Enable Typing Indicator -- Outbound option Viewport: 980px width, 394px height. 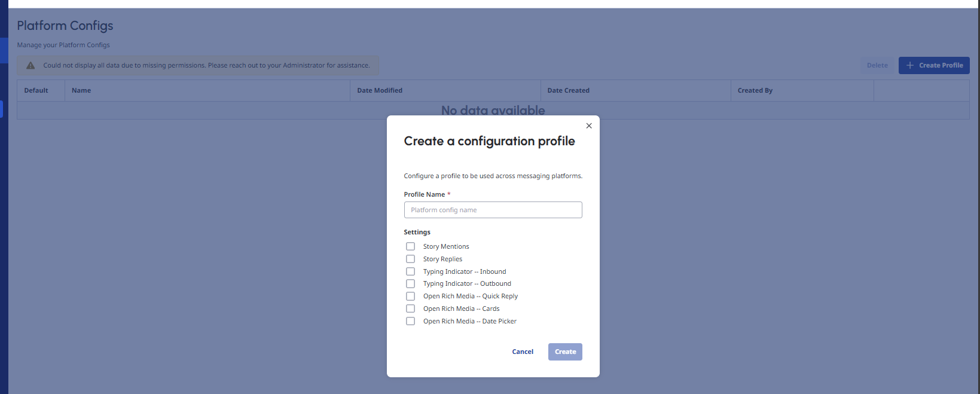[x=410, y=283]
